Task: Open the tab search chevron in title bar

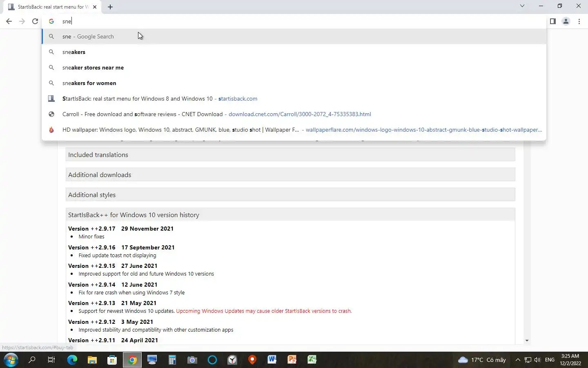Action: (522, 6)
